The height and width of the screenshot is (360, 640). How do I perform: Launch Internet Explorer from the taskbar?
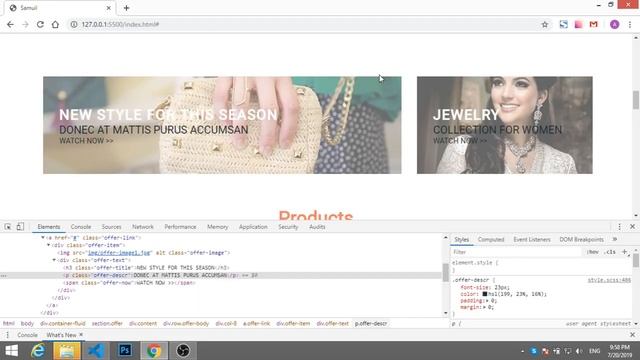tap(38, 351)
